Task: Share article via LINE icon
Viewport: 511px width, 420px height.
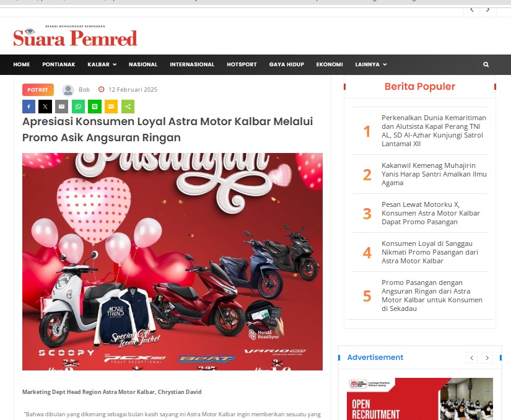Action: click(x=95, y=107)
